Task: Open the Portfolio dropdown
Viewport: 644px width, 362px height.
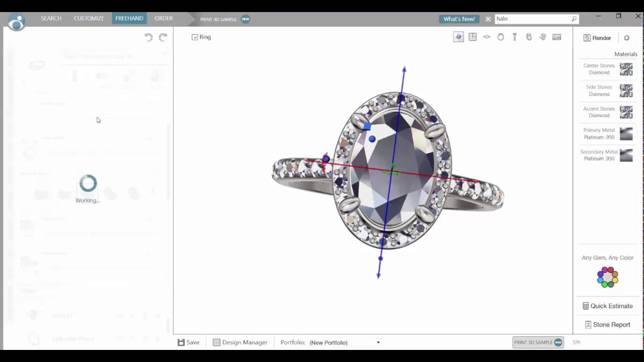Action: pos(345,342)
